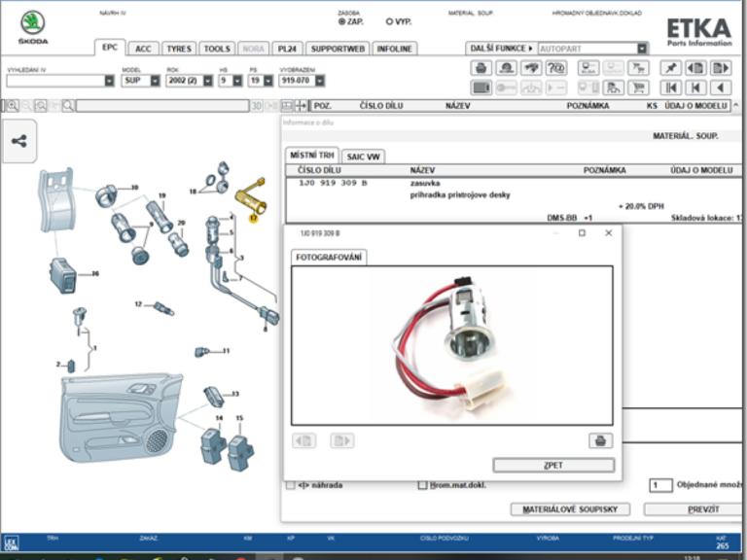Switch to the TYRES tab

pyautogui.click(x=179, y=49)
